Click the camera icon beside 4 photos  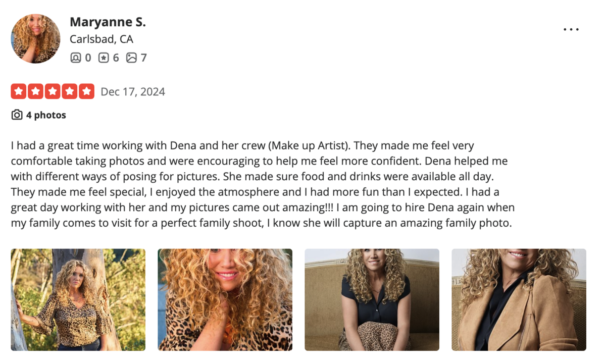17,115
